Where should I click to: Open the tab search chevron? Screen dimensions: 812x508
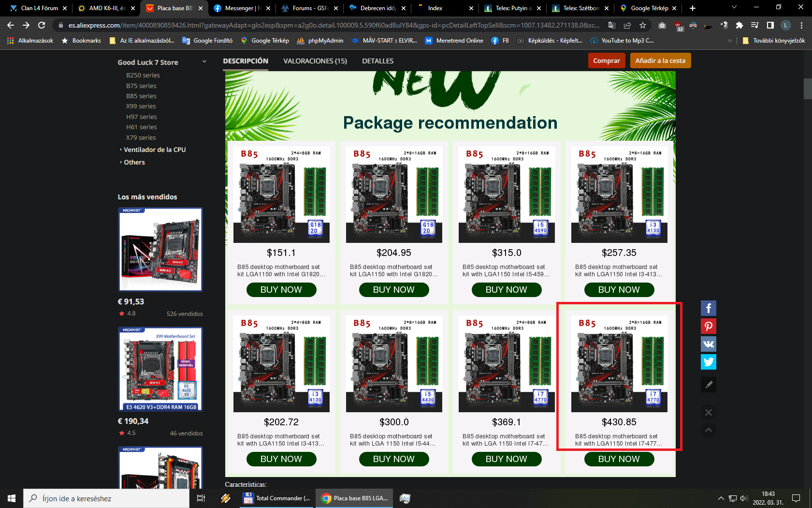(734, 7)
